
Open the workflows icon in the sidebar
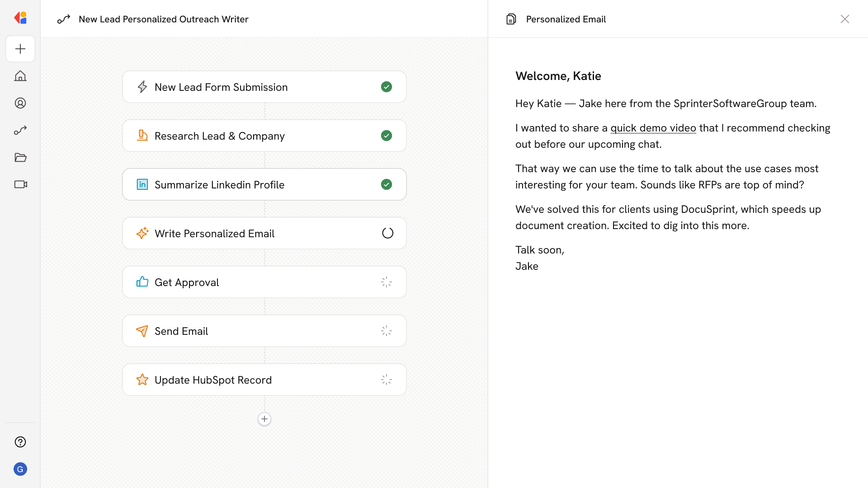coord(20,130)
